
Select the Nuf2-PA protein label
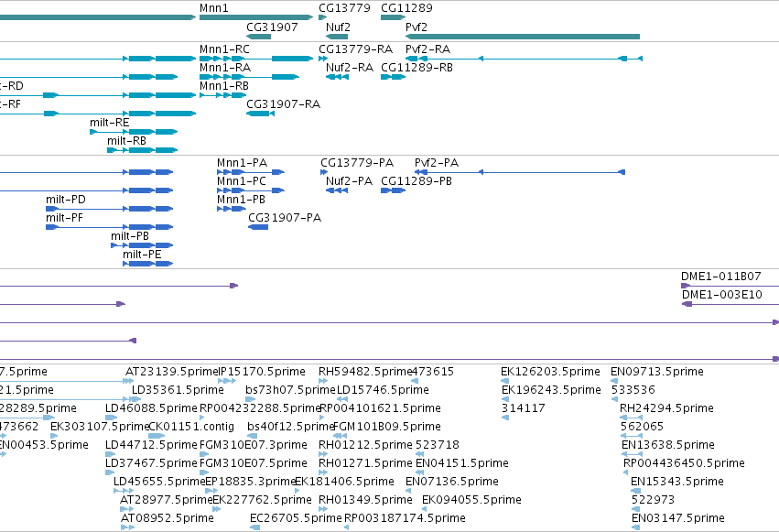point(349,181)
